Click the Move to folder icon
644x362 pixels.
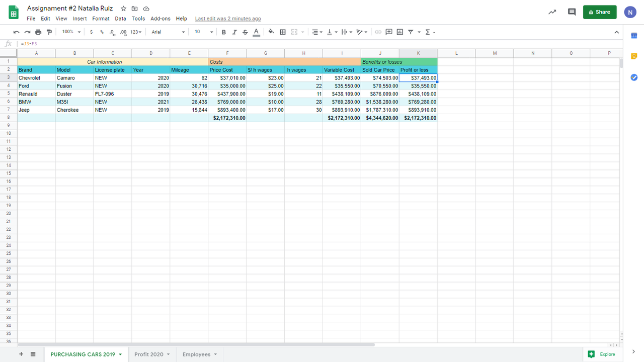click(x=135, y=9)
